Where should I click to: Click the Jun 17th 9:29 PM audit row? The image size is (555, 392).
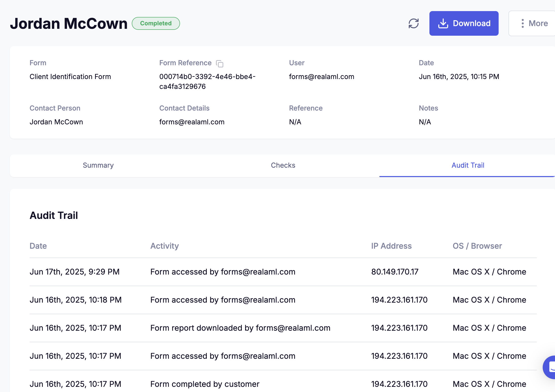pyautogui.click(x=74, y=272)
